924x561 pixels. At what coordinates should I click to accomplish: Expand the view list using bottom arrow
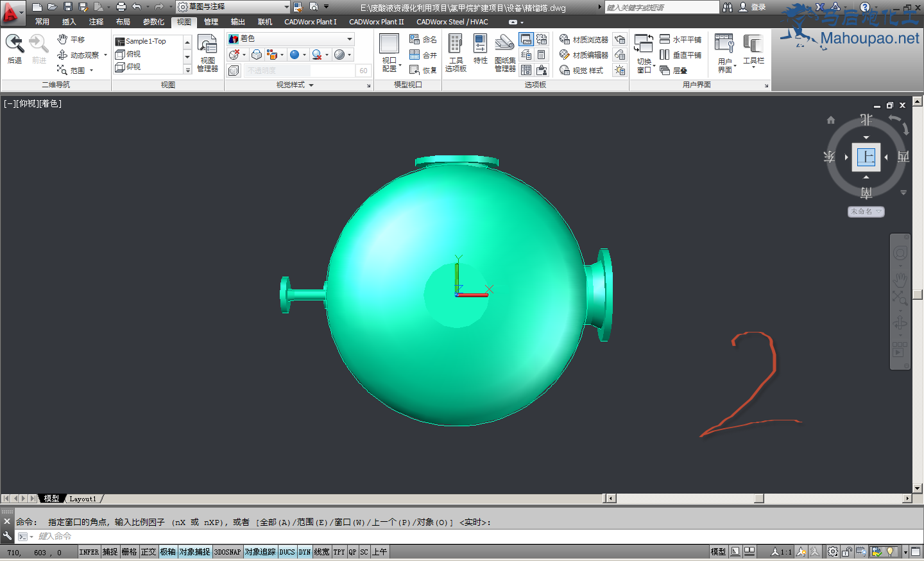tap(188, 70)
